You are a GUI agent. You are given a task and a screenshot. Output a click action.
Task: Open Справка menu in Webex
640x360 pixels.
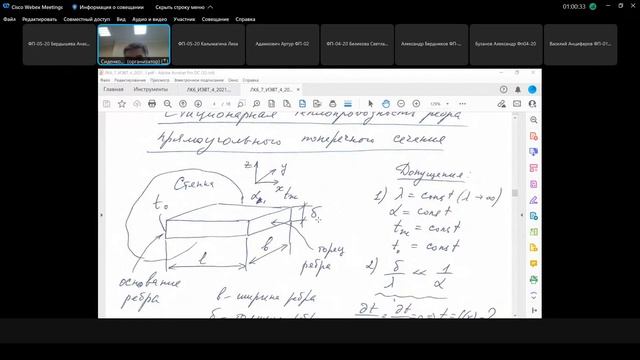[x=245, y=19]
